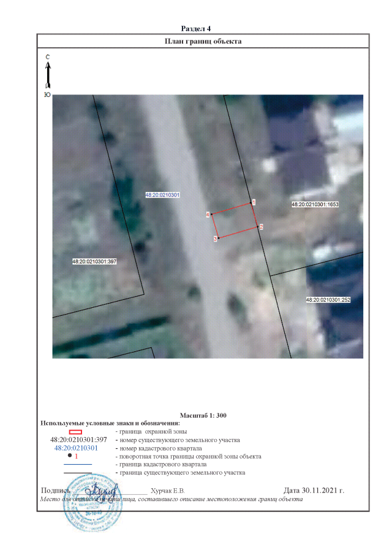Click map parcel label 48:20:0210301:397 on the left
This screenshot has width=392, height=555.
94,261
